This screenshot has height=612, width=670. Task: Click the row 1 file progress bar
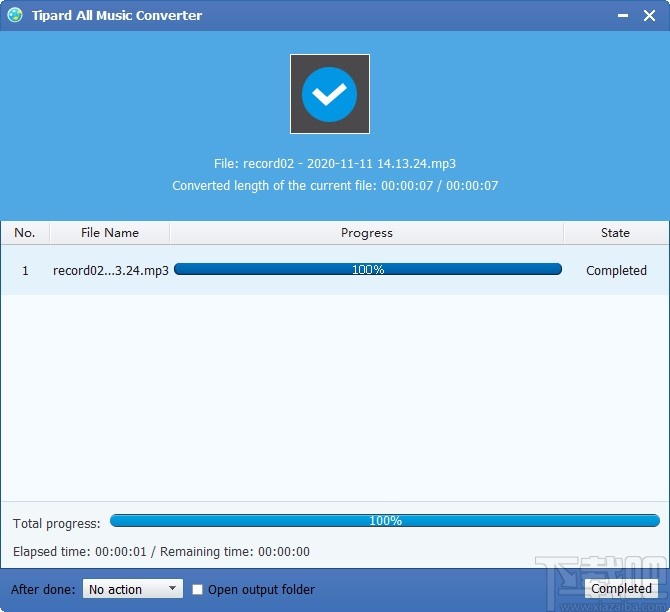368,269
